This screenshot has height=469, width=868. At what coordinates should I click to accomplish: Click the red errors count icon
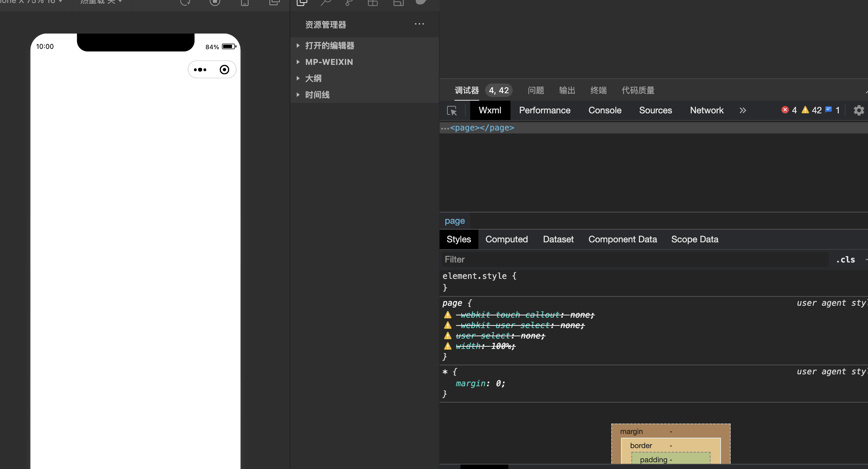click(x=785, y=110)
